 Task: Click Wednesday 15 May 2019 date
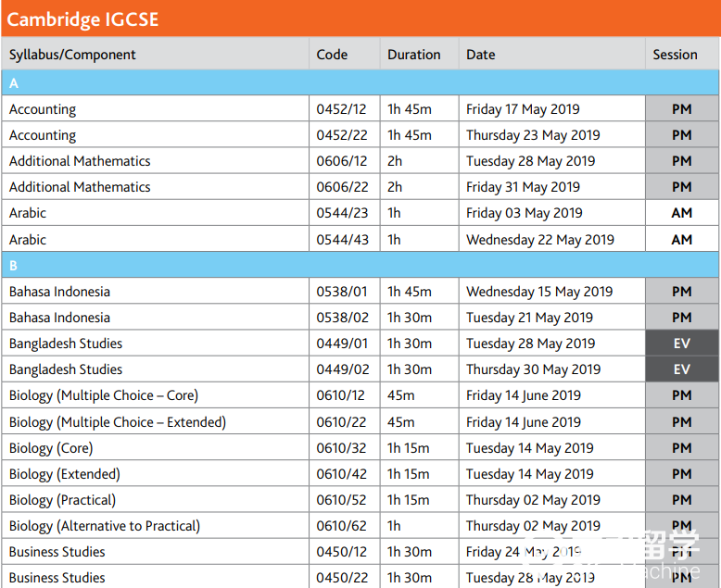coord(539,292)
